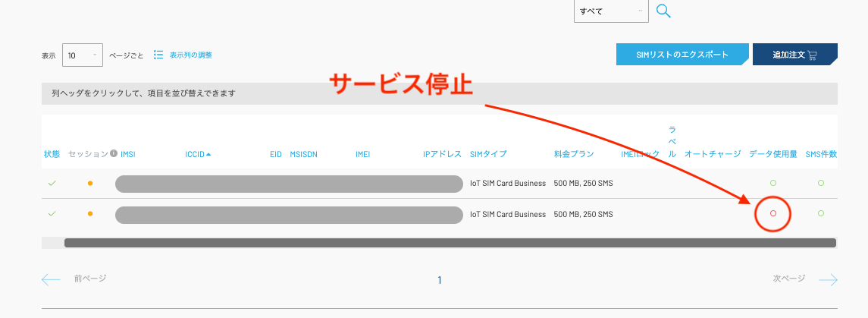868x318 pixels.
Task: Click the horizontal table scrollbar
Action: point(450,243)
